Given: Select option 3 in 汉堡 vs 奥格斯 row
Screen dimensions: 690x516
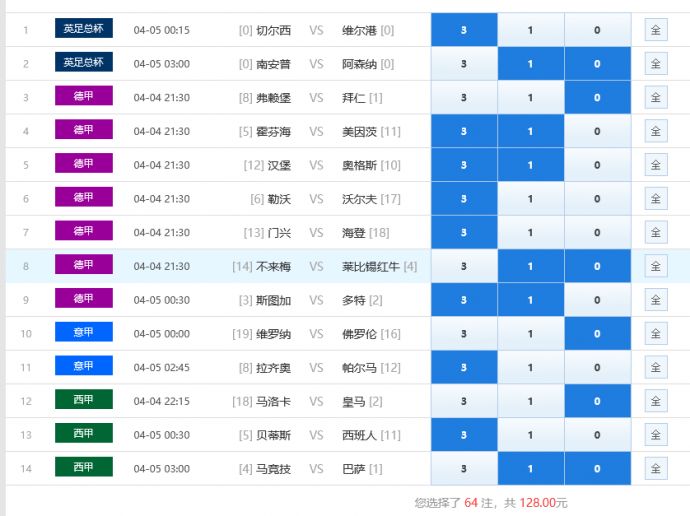Looking at the screenshot, I should [x=464, y=165].
